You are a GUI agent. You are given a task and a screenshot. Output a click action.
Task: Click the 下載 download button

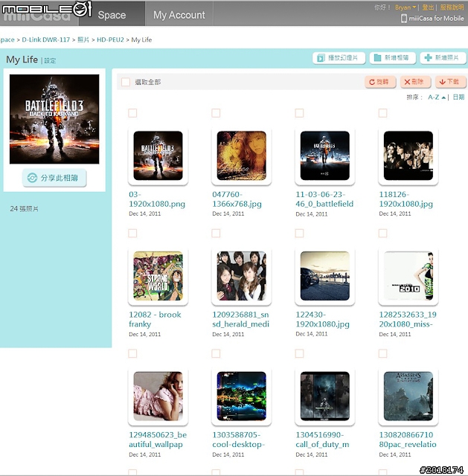[x=450, y=82]
